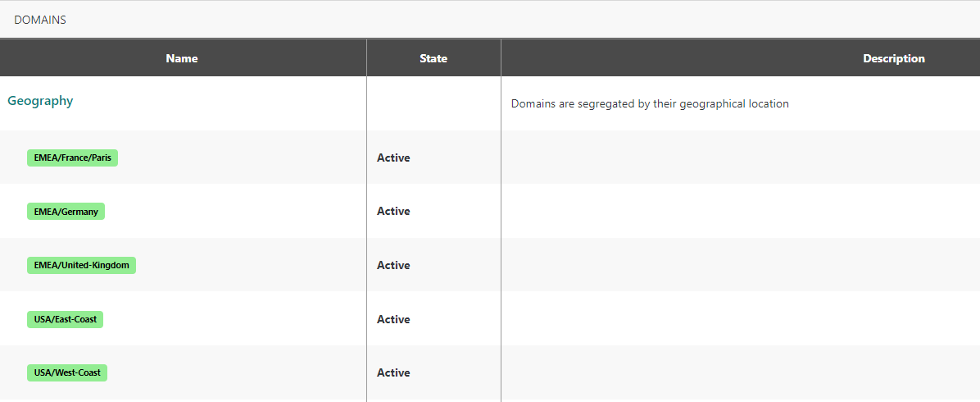Sort by the Name column header
This screenshot has height=402, width=980.
click(x=182, y=58)
